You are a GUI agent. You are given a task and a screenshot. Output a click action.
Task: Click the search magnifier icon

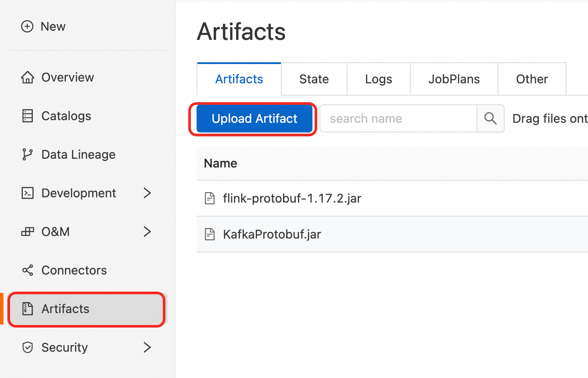click(490, 118)
